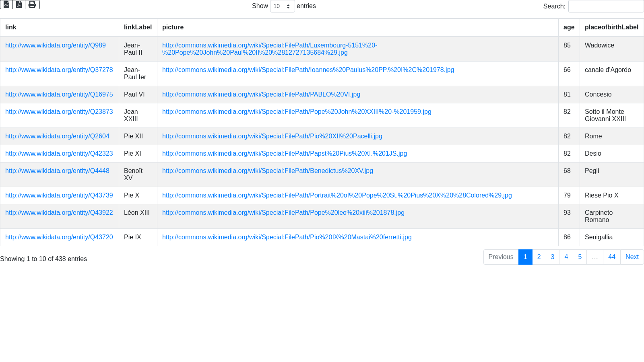644x362 pixels.
Task: Go to page 2 of results
Action: pyautogui.click(x=539, y=257)
